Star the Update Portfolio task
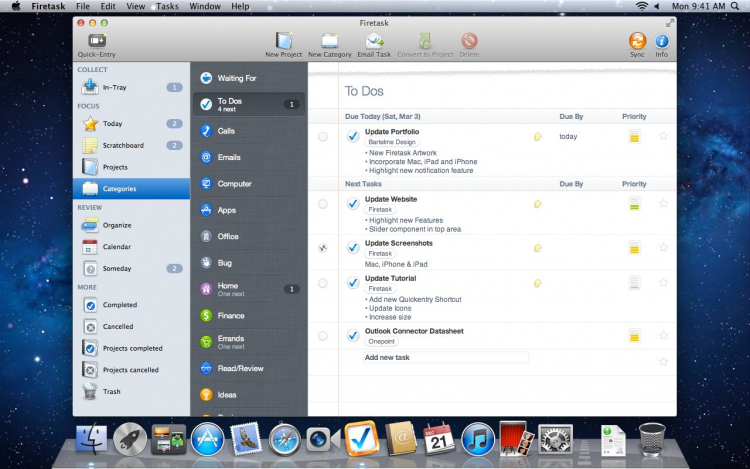Image resolution: width=750 pixels, height=469 pixels. point(663,136)
